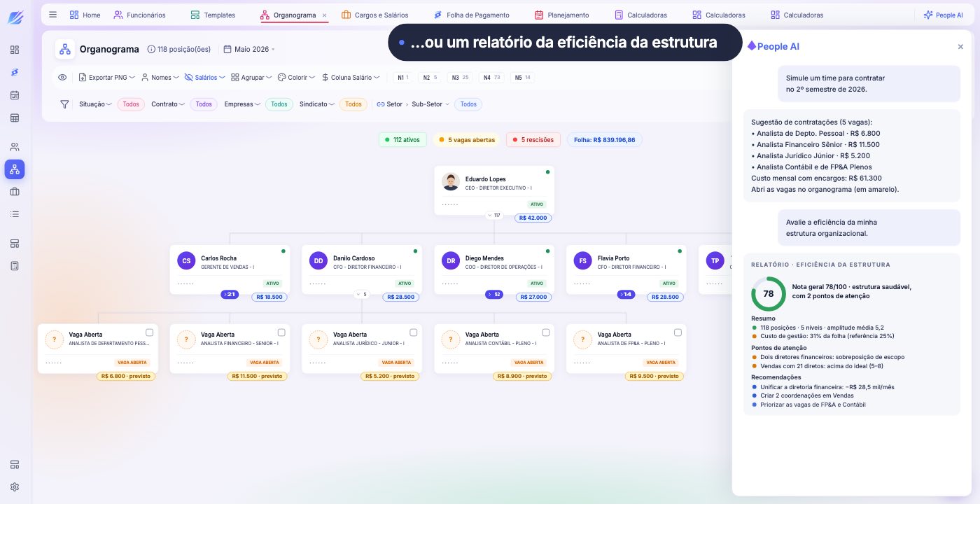Click the calendar icon in left sidebar
This screenshot has height=546, width=980.
15,94
